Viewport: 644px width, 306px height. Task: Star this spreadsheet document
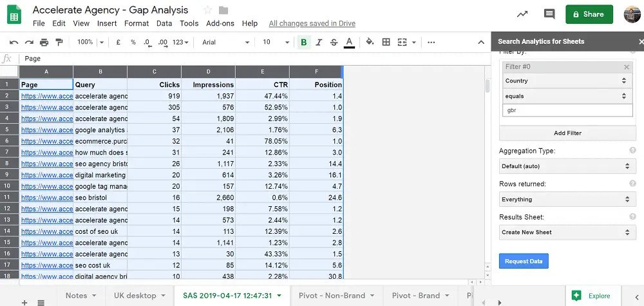[x=207, y=10]
